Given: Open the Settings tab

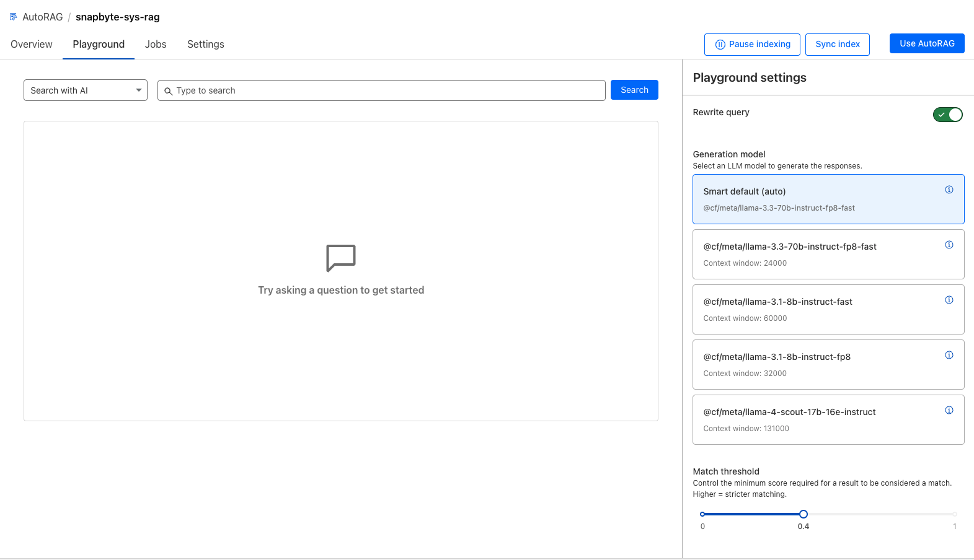Looking at the screenshot, I should pyautogui.click(x=205, y=45).
